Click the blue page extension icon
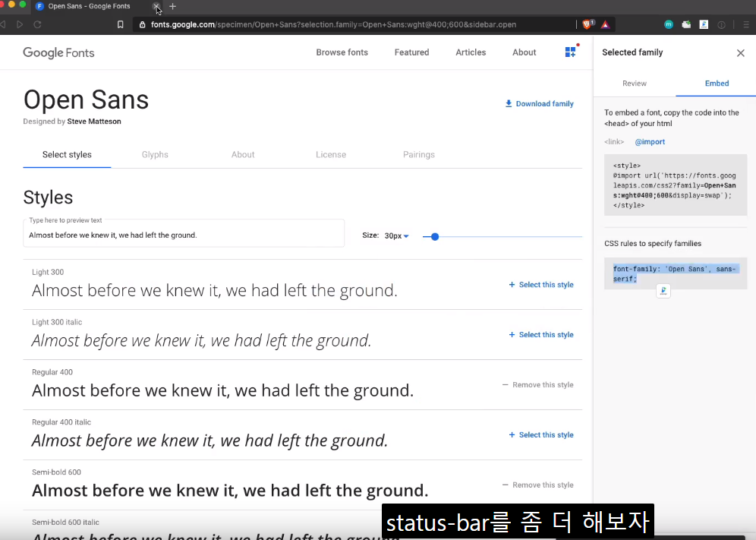Screen dimensions: 756x540 pos(704,24)
